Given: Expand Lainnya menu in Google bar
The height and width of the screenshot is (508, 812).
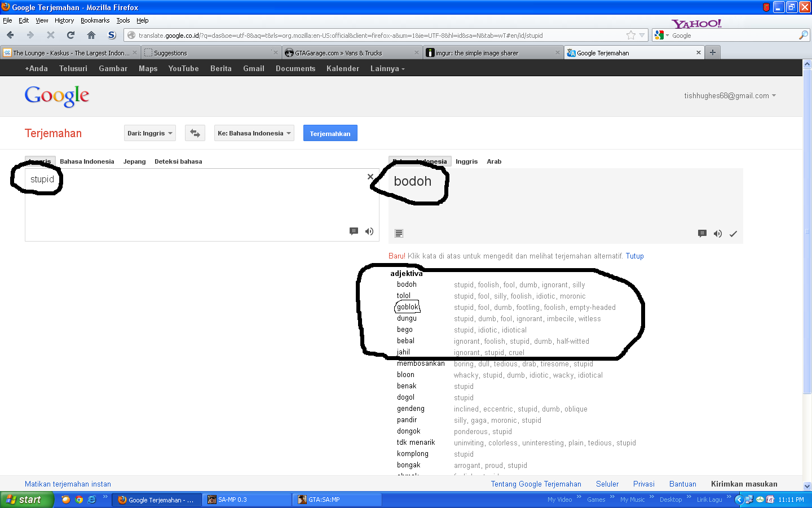Looking at the screenshot, I should 387,68.
